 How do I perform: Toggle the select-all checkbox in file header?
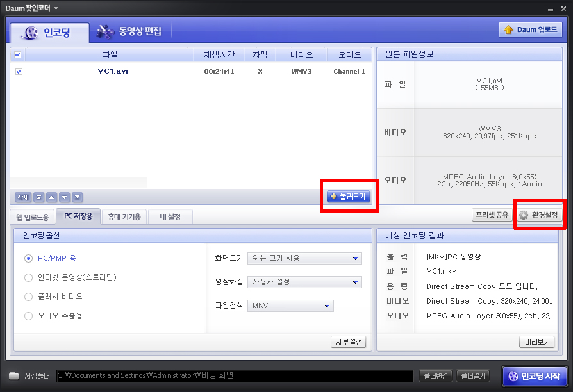click(18, 55)
